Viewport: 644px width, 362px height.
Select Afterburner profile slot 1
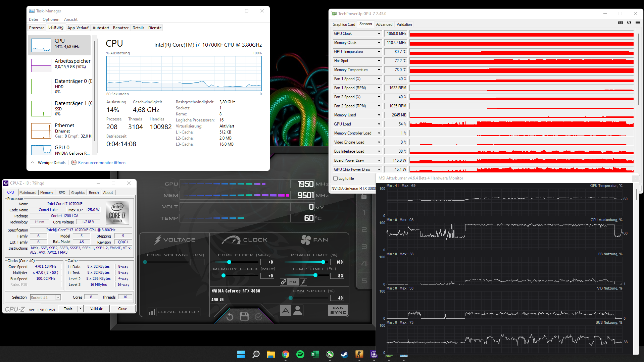coord(364,212)
